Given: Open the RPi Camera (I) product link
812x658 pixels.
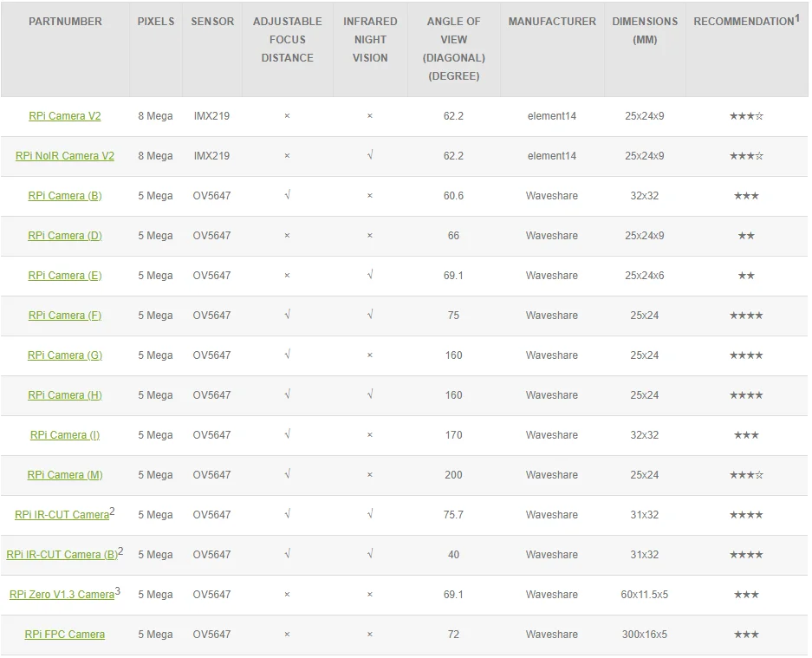Looking at the screenshot, I should point(65,435).
